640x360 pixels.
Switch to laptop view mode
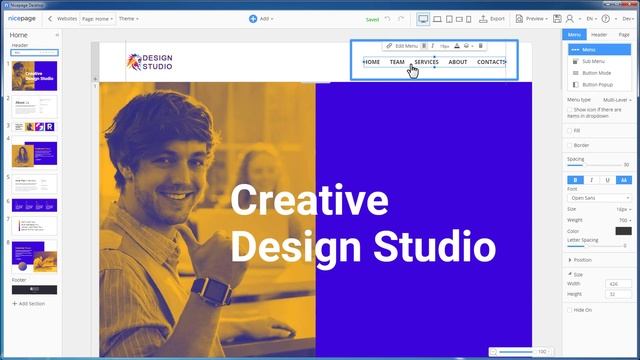[x=437, y=19]
